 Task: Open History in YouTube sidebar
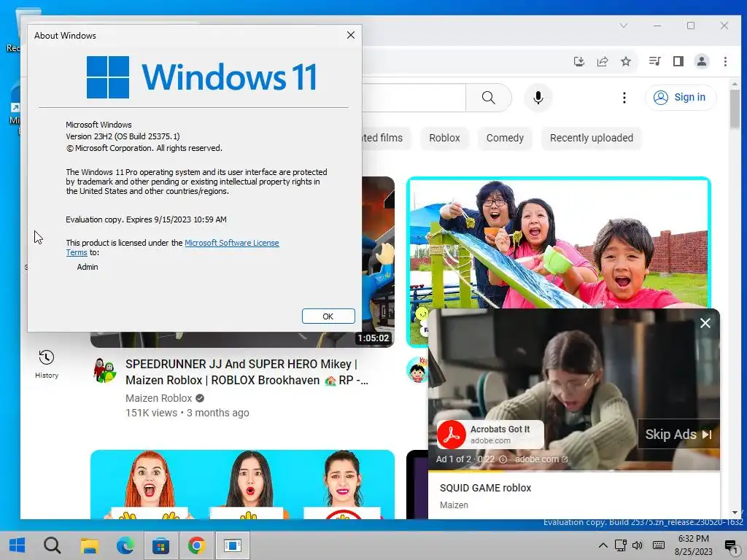click(47, 365)
